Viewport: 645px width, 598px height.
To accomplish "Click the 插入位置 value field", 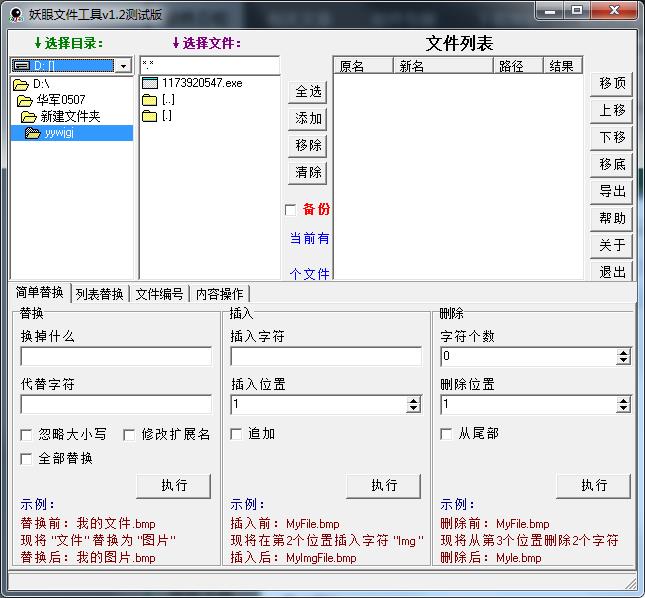I will [x=319, y=405].
